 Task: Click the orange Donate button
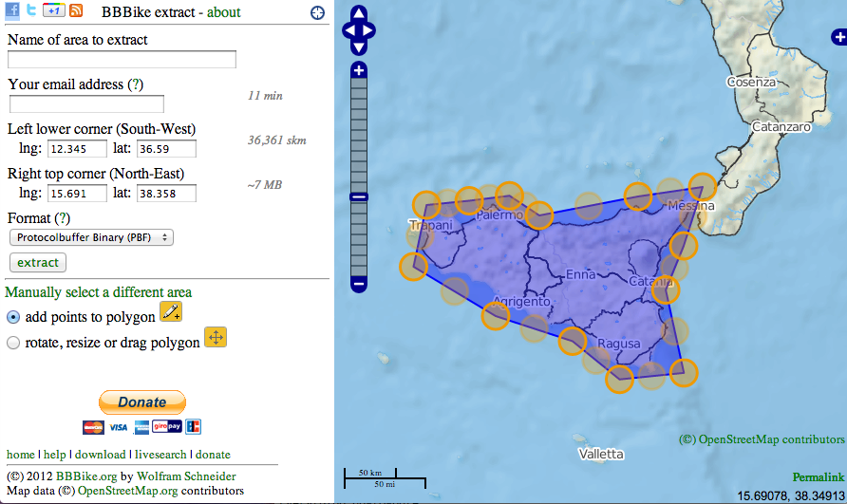142,402
